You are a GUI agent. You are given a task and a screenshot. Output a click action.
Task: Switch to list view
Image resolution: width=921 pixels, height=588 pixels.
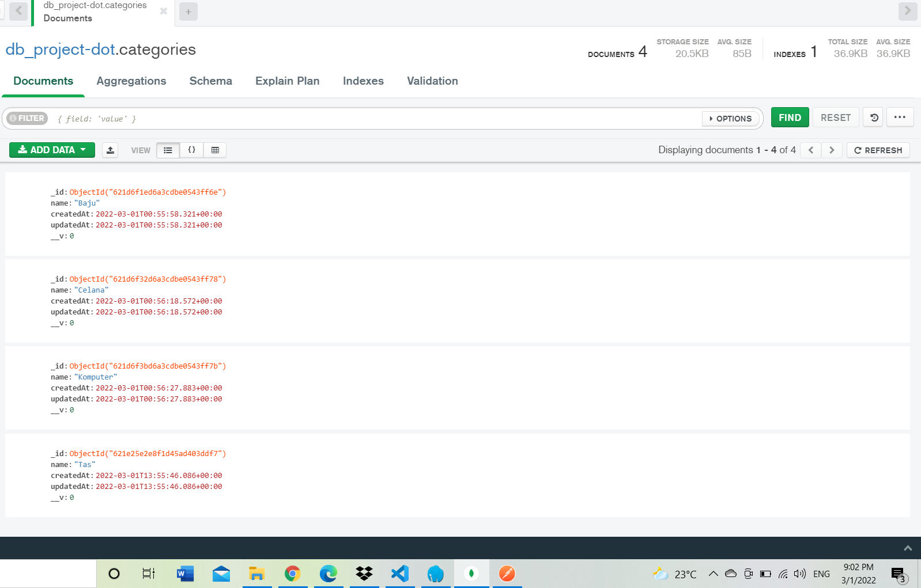tap(168, 150)
